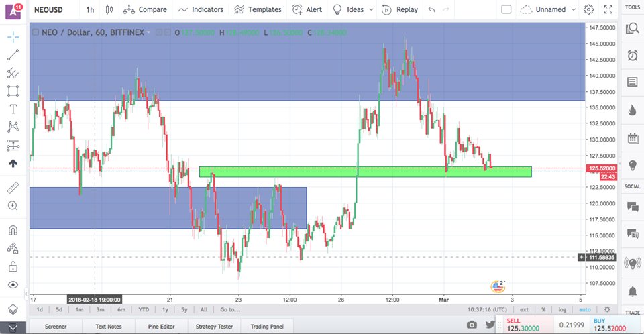Open the Unnamed layout dropdown

pyautogui.click(x=548, y=9)
